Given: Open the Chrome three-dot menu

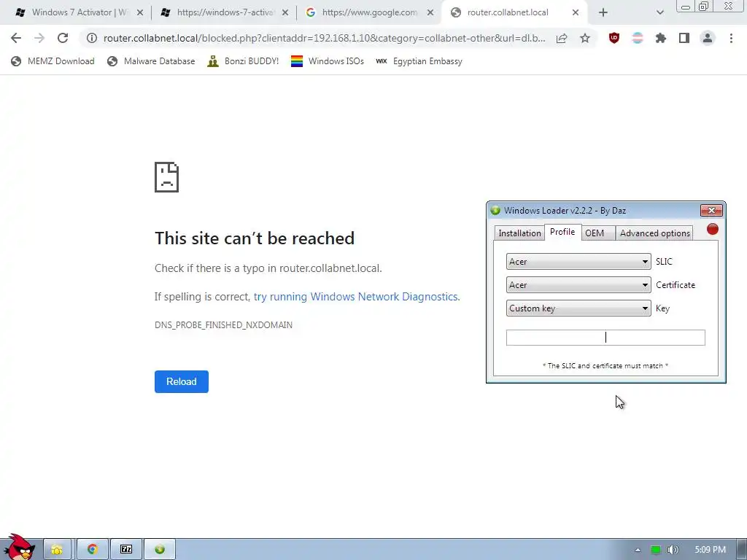Looking at the screenshot, I should pyautogui.click(x=731, y=38).
